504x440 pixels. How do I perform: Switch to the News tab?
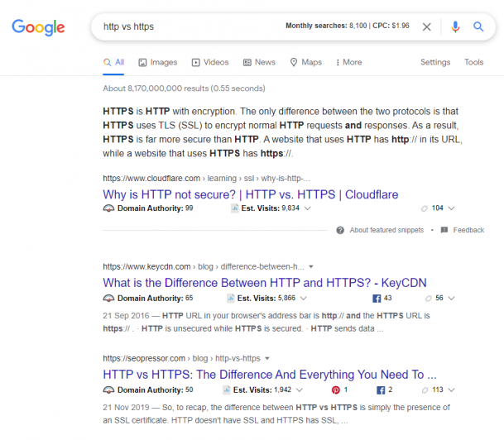point(259,62)
